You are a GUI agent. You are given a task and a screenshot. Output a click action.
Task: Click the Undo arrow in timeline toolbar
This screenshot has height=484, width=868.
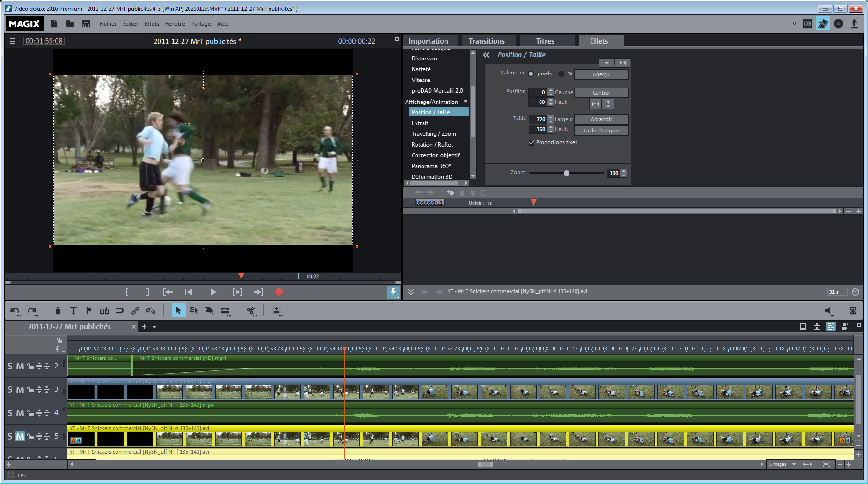[x=15, y=311]
